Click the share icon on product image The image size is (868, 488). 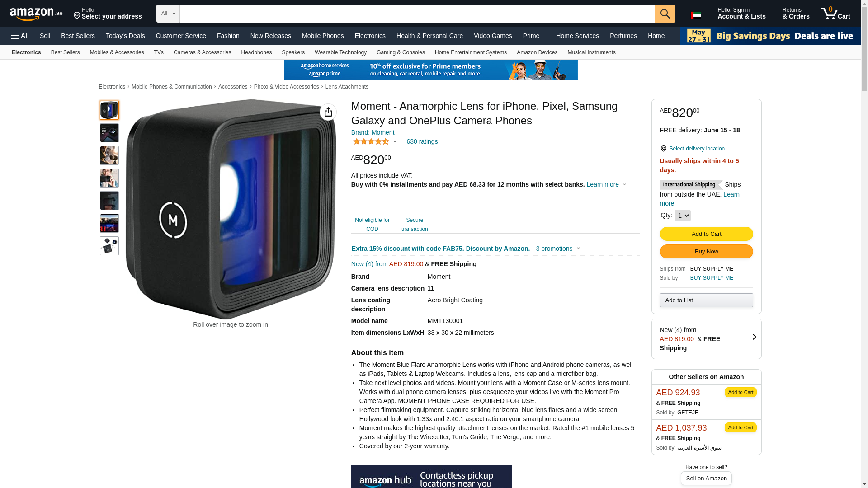[x=328, y=112]
